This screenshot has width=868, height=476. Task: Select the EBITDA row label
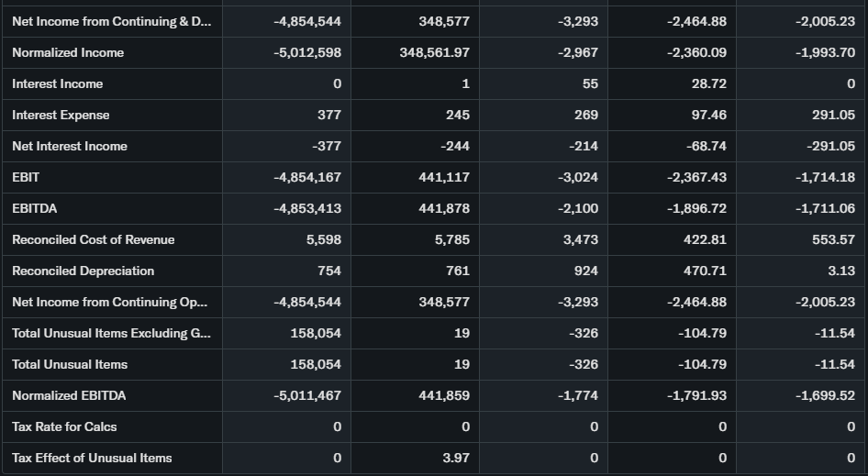(34, 208)
